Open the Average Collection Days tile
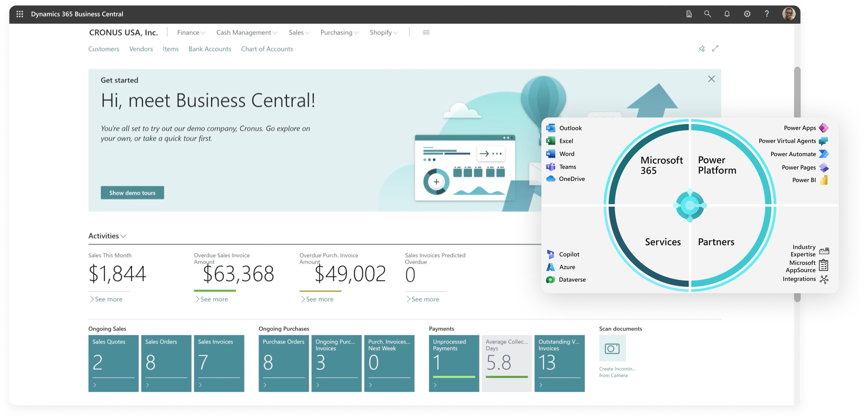The height and width of the screenshot is (418, 868). pos(507,363)
